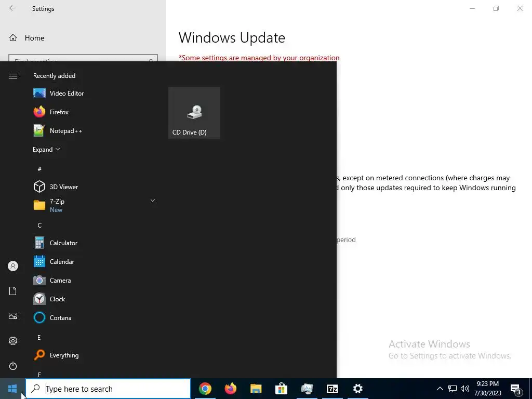Show hidden system tray icons
The height and width of the screenshot is (399, 532).
(440, 389)
